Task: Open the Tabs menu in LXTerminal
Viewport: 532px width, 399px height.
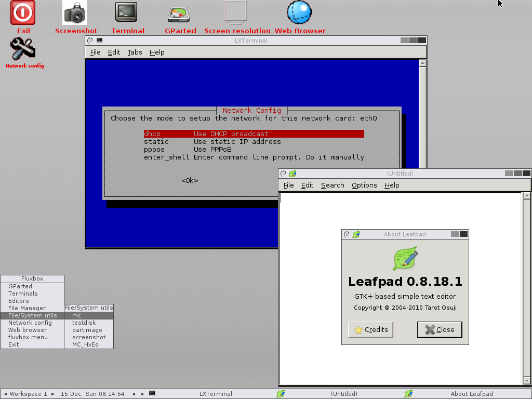Action: pos(135,52)
